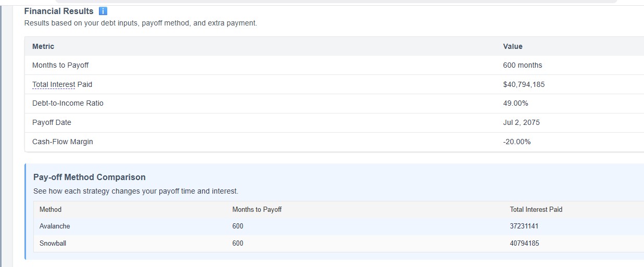This screenshot has height=267, width=644.
Task: Select the Months to Payoff metric row label
Action: [x=60, y=65]
